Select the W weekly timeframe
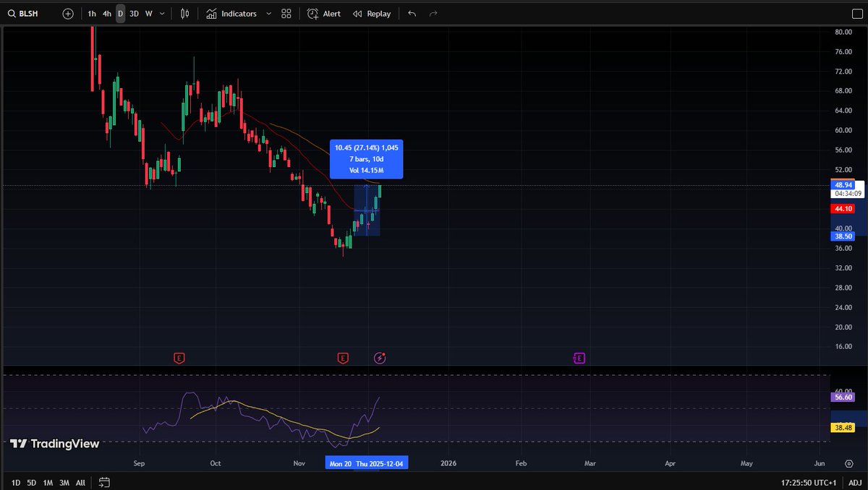 pos(148,14)
